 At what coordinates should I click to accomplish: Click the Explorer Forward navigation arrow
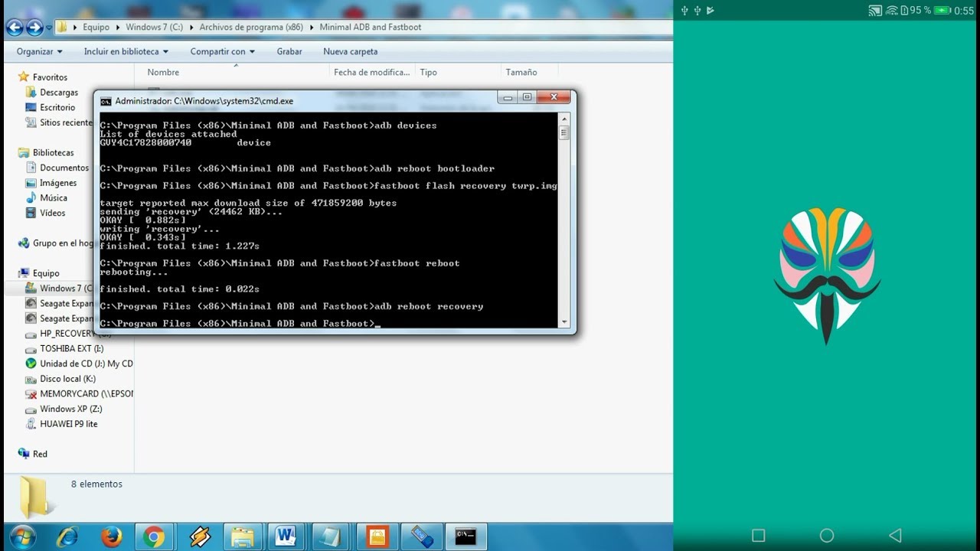pos(34,28)
